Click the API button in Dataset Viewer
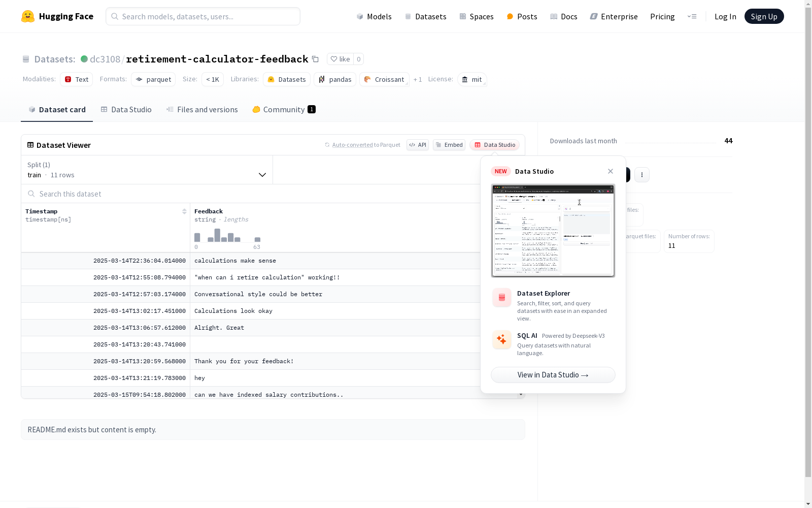The height and width of the screenshot is (508, 812). point(418,145)
